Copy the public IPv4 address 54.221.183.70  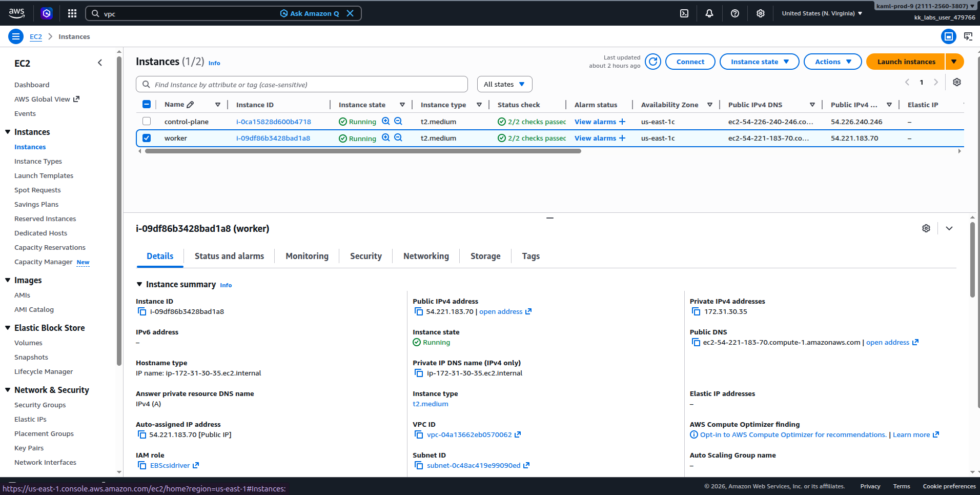(419, 311)
